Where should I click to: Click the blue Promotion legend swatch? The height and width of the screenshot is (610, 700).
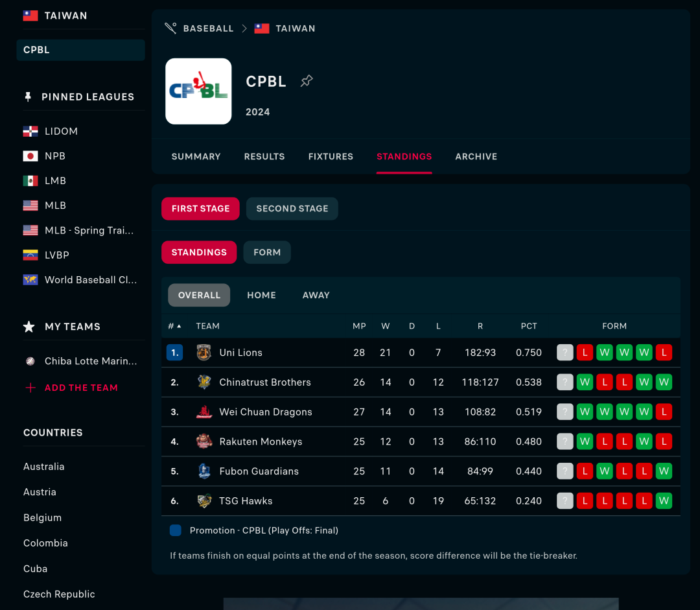(x=176, y=530)
